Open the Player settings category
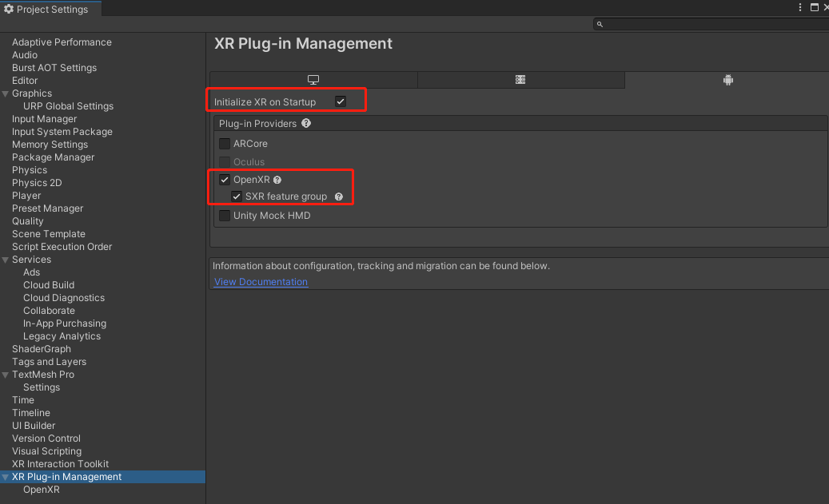The width and height of the screenshot is (829, 504). point(26,196)
